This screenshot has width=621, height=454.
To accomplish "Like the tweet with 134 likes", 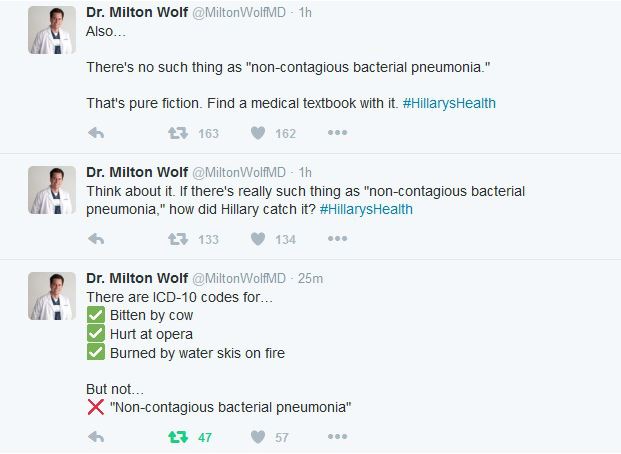I will (x=258, y=239).
